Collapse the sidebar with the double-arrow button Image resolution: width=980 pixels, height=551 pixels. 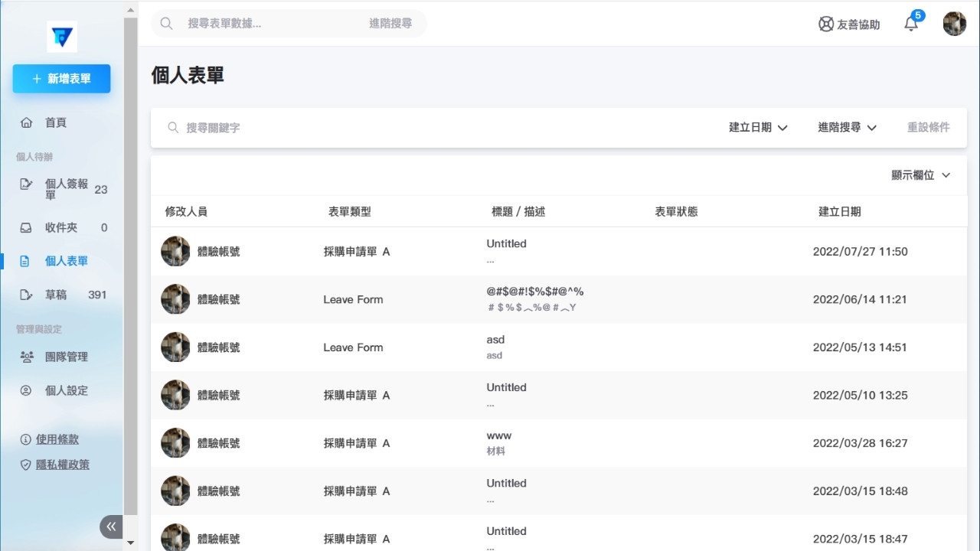click(111, 527)
